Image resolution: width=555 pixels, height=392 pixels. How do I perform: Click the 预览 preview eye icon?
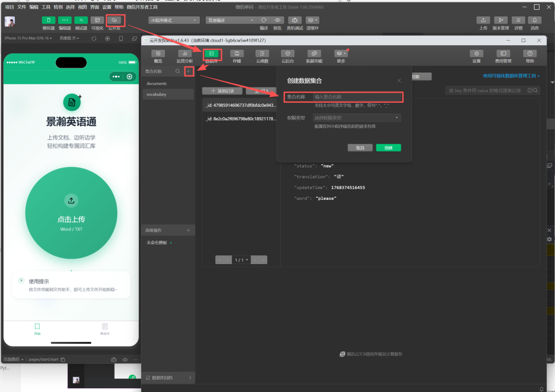[277, 20]
